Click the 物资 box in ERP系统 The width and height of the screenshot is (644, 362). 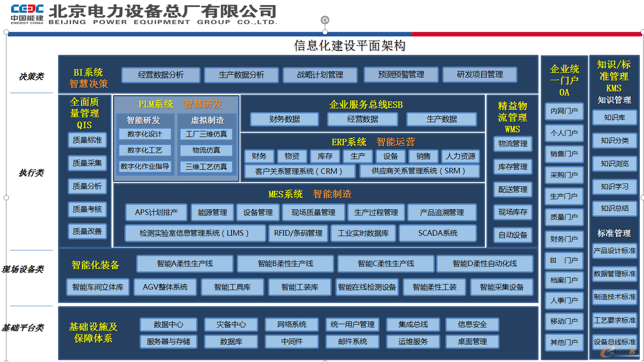tap(292, 156)
